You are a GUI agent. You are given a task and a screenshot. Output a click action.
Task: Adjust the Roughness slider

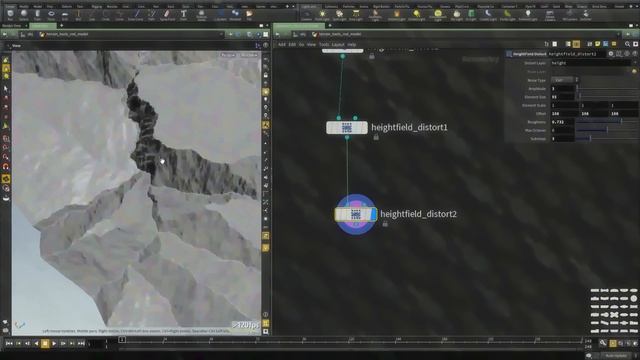pyautogui.click(x=607, y=122)
